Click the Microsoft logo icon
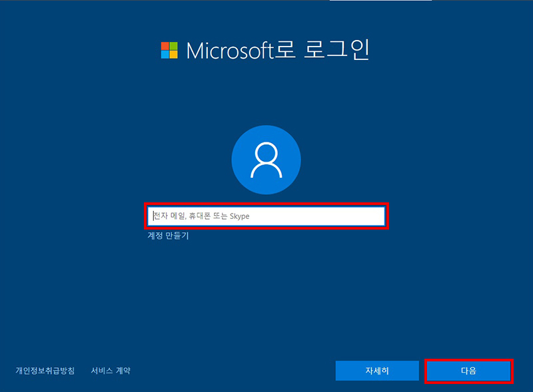The image size is (533, 392). [x=169, y=51]
